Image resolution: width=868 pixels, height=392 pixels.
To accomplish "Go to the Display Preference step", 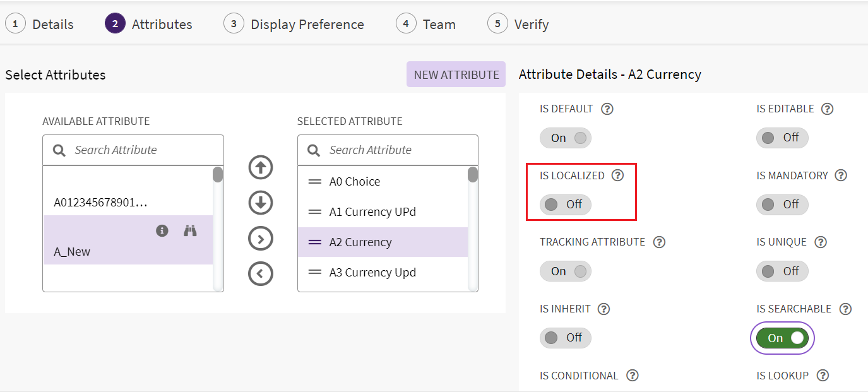I will pos(294,24).
